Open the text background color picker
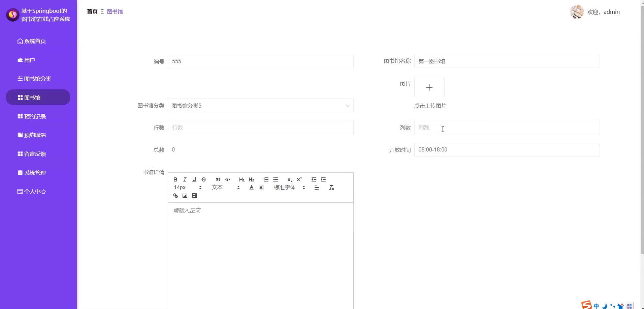The height and width of the screenshot is (309, 644). pos(261,188)
